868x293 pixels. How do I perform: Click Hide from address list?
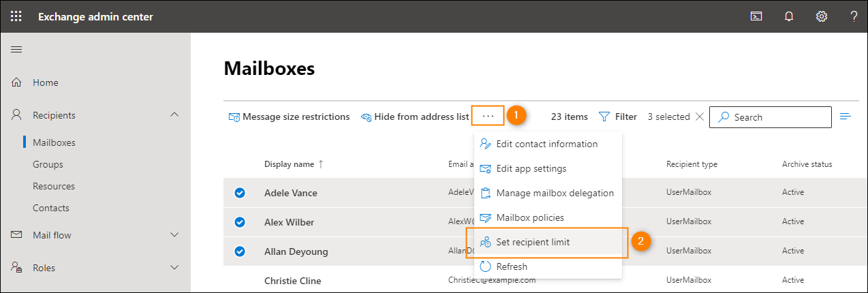coord(415,117)
